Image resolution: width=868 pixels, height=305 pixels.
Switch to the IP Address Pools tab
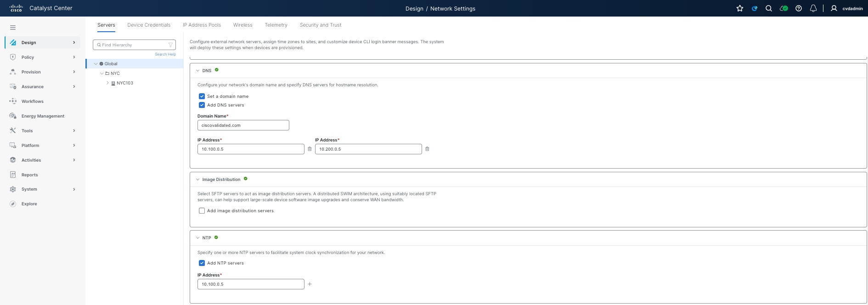coord(202,25)
